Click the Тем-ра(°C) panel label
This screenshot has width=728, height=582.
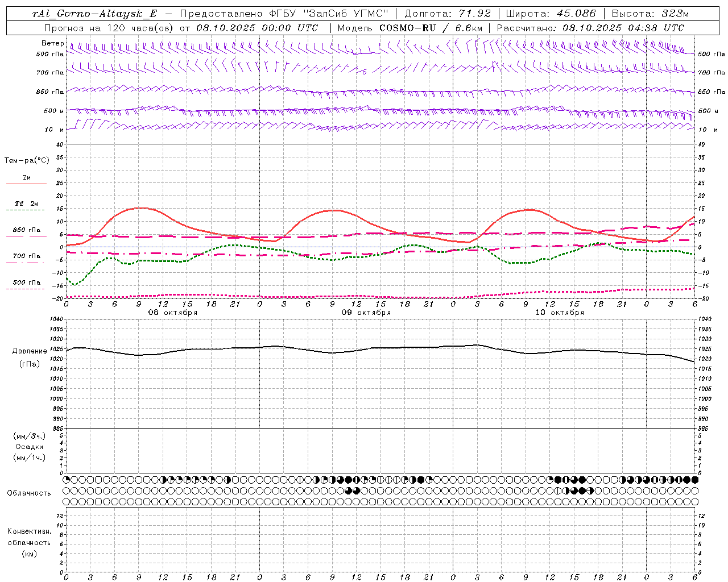click(27, 161)
